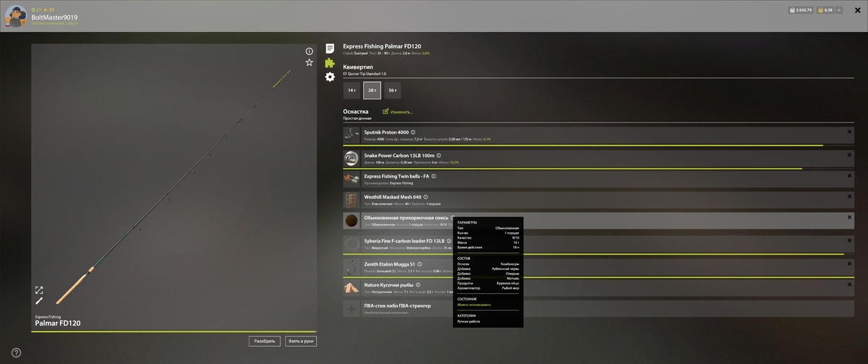Viewport: 868px width, 364px height.
Task: Select the 14 г quivertip
Action: pos(352,90)
